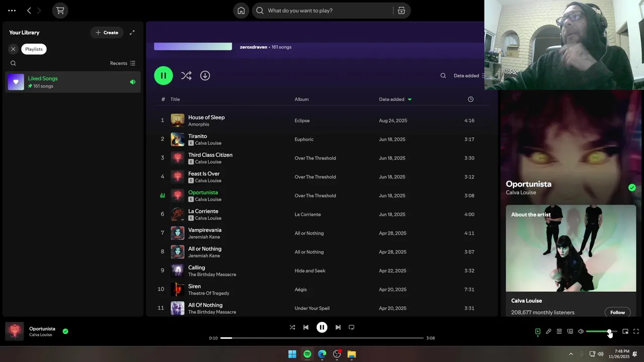Viewport: 644px width, 362px height.
Task: Sort by the Title column header
Action: (x=175, y=100)
